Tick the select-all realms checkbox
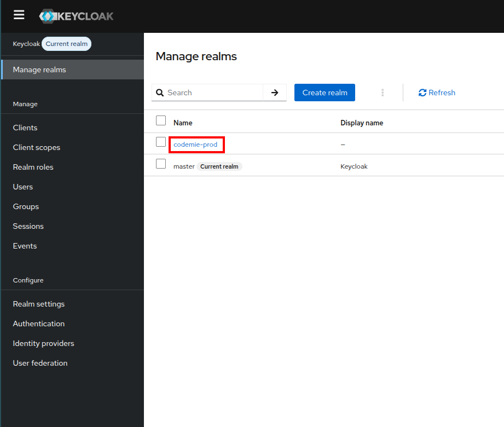This screenshot has height=427, width=504. point(161,120)
